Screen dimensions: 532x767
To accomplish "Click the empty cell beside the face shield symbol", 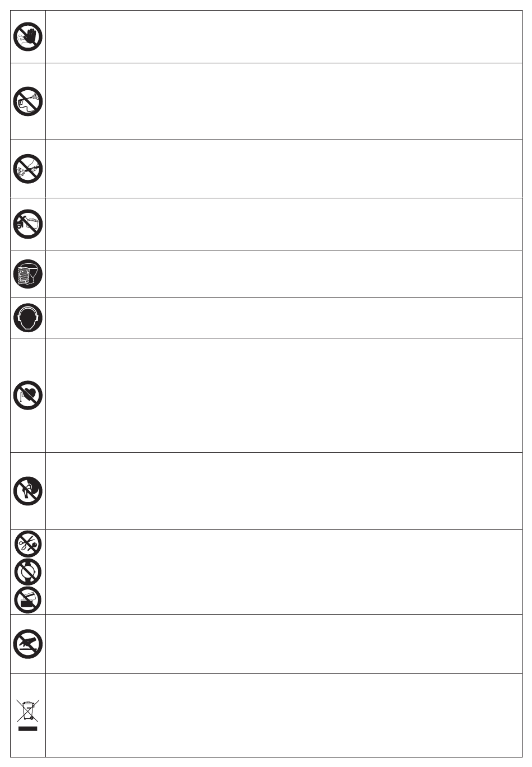I will (x=284, y=275).
